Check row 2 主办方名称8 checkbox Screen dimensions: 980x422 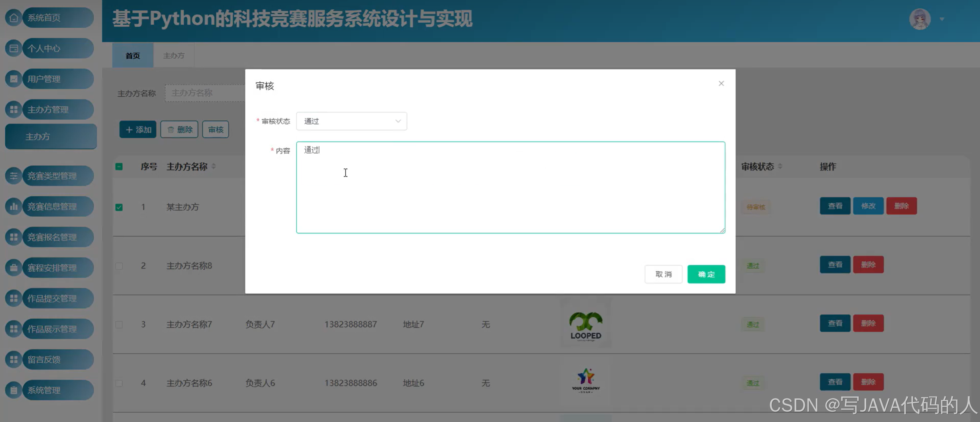(x=119, y=266)
